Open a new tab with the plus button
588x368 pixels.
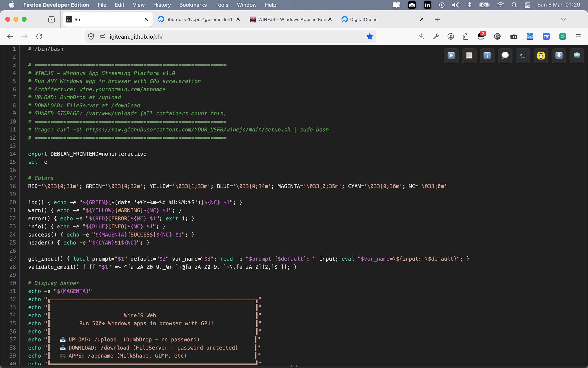437,19
